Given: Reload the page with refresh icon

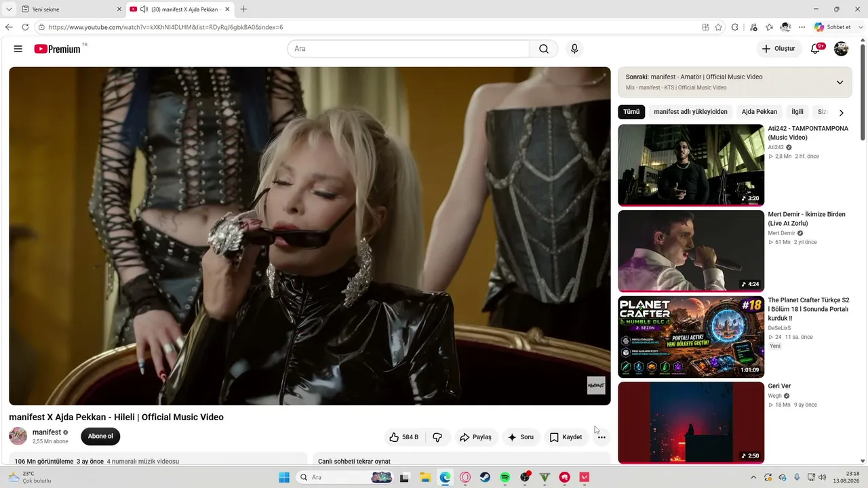Looking at the screenshot, I should click(x=25, y=27).
